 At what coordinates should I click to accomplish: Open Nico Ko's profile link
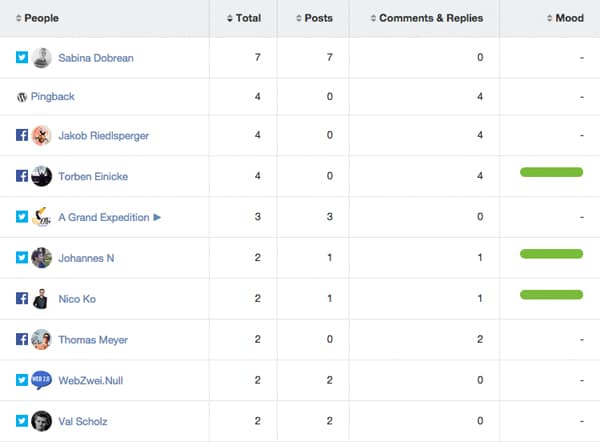pyautogui.click(x=77, y=299)
